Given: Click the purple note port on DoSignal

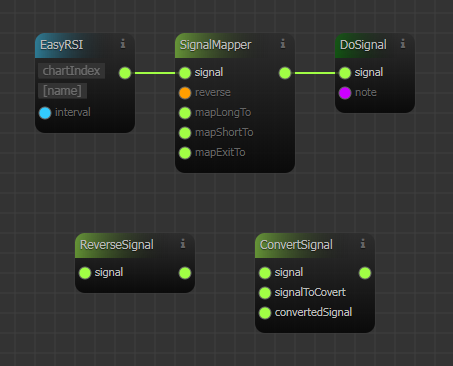Looking at the screenshot, I should tap(345, 93).
